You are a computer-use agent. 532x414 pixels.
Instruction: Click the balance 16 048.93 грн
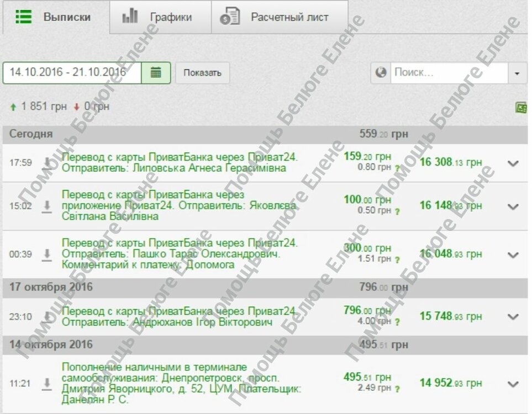[x=451, y=254]
